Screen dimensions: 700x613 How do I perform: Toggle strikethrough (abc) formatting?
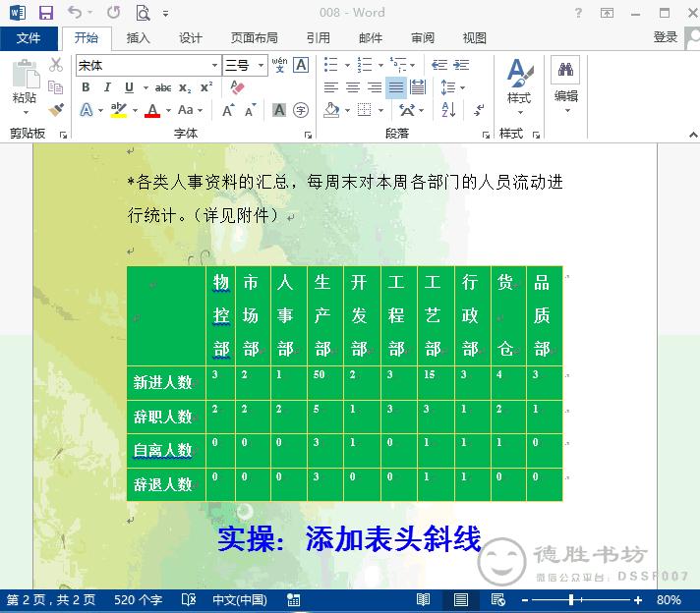tap(163, 87)
